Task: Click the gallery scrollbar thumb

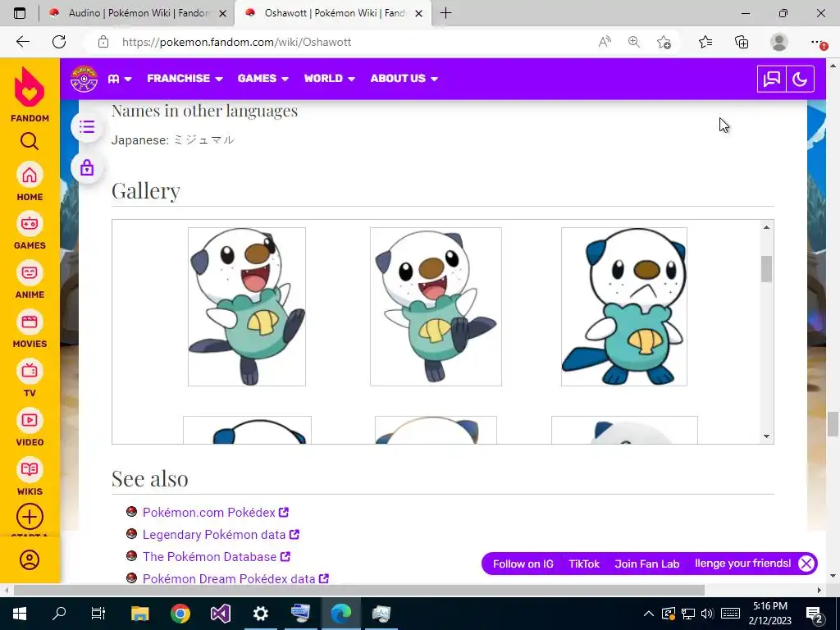Action: [x=767, y=269]
